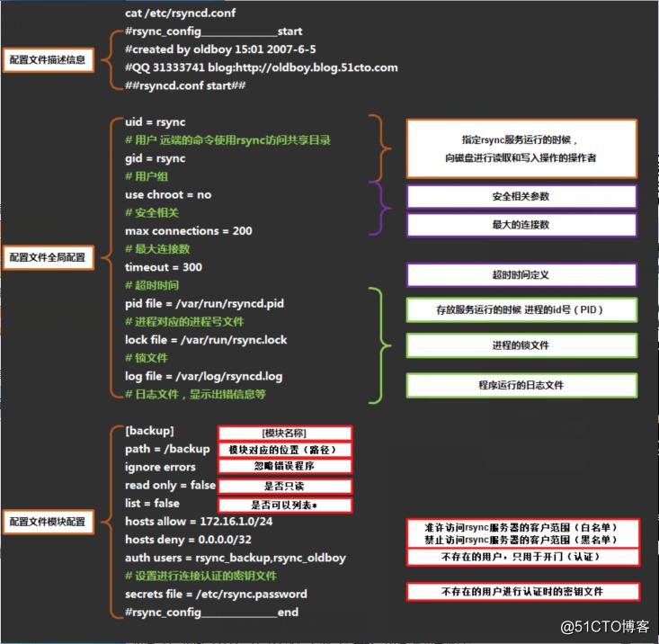Click the 'ignore errors' line
This screenshot has height=644, width=659.
click(160, 467)
